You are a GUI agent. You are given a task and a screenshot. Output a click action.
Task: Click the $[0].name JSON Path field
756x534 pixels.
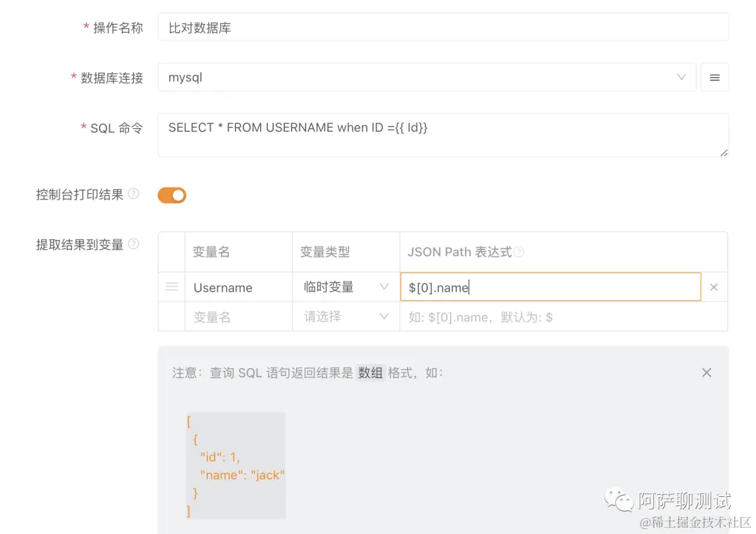point(550,287)
